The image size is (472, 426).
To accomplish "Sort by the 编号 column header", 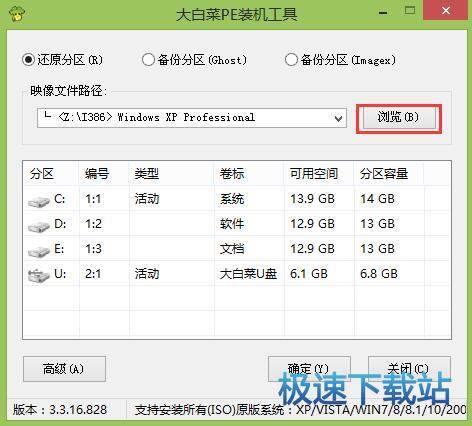I will point(104,174).
